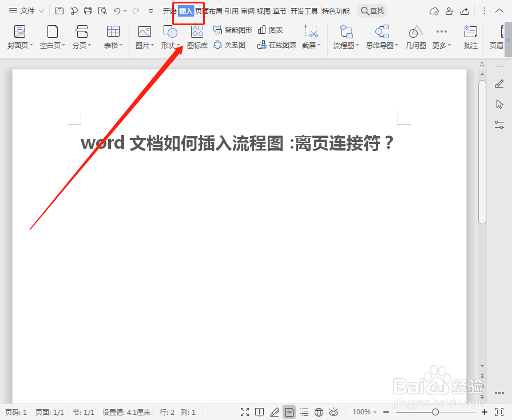The width and height of the screenshot is (512, 420).
Task: Switch to the 引用 tab
Action: click(232, 11)
